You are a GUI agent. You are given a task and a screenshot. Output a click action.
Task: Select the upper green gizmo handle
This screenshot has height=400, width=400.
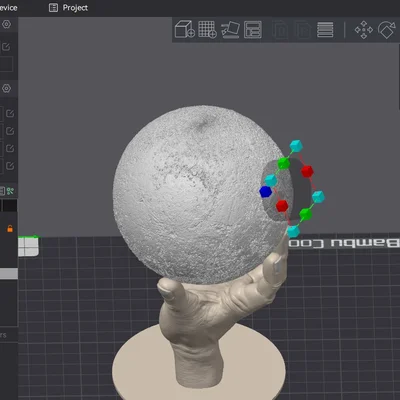[x=284, y=163]
